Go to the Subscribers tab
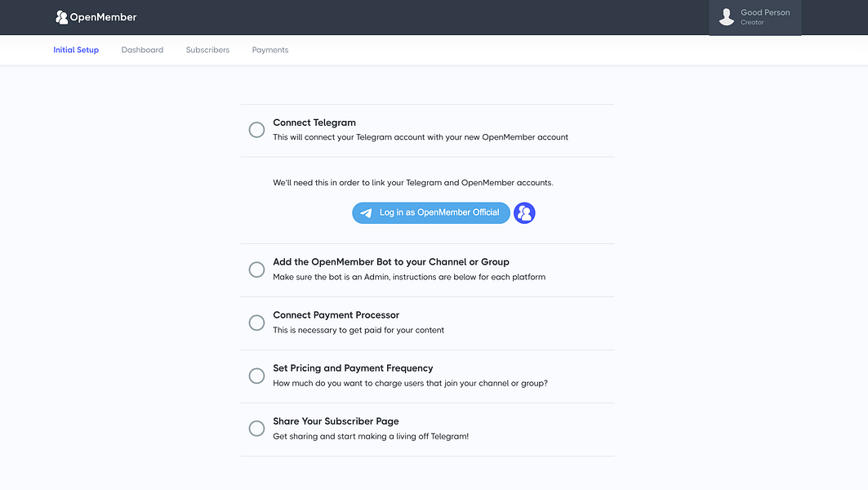This screenshot has height=490, width=868. [x=207, y=50]
